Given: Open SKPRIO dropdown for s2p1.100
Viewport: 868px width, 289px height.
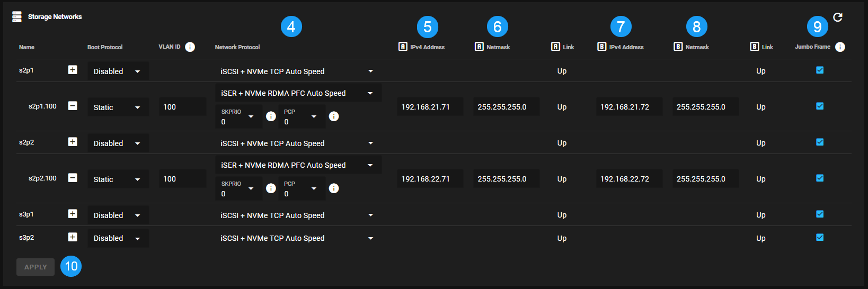Looking at the screenshot, I should [240, 117].
